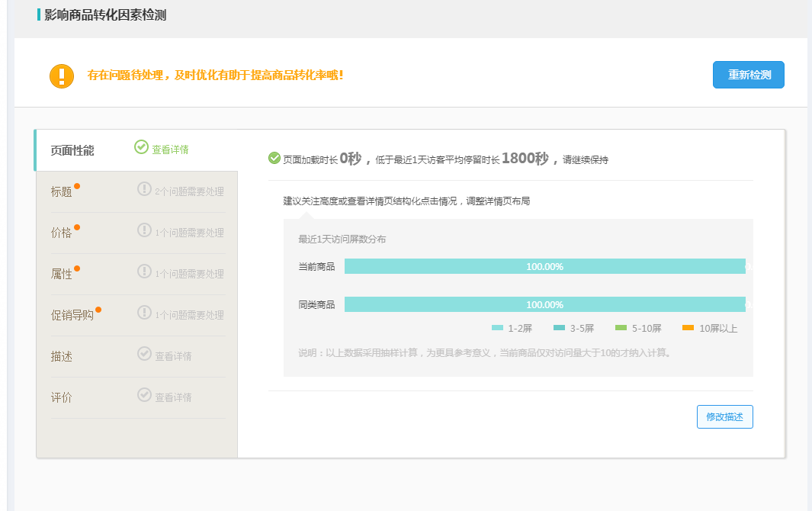The width and height of the screenshot is (812, 511).
Task: Open the 页面性能 tab
Action: [x=72, y=150]
